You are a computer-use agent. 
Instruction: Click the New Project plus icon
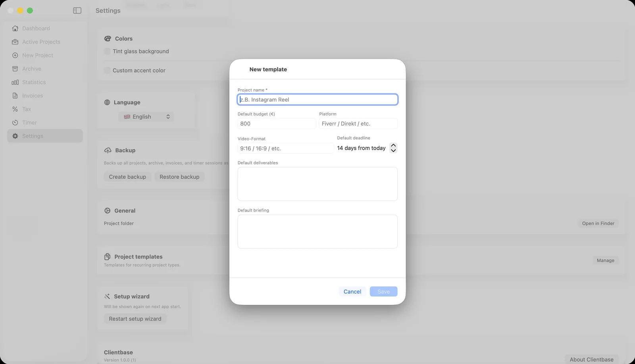click(15, 55)
